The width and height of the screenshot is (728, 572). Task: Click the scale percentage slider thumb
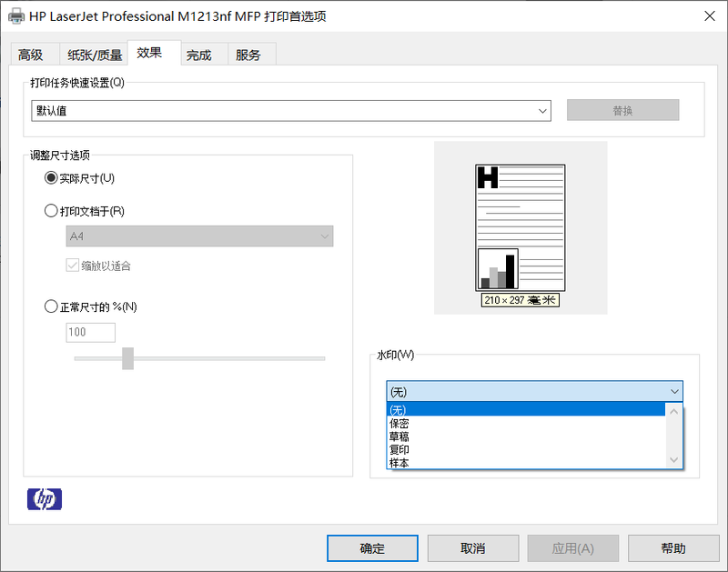127,358
